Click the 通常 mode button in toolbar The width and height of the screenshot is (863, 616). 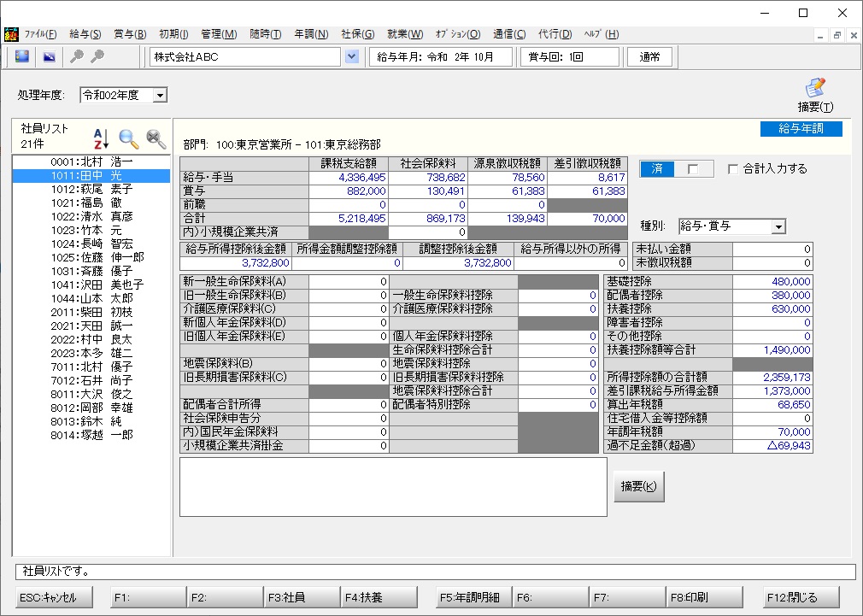pyautogui.click(x=649, y=56)
